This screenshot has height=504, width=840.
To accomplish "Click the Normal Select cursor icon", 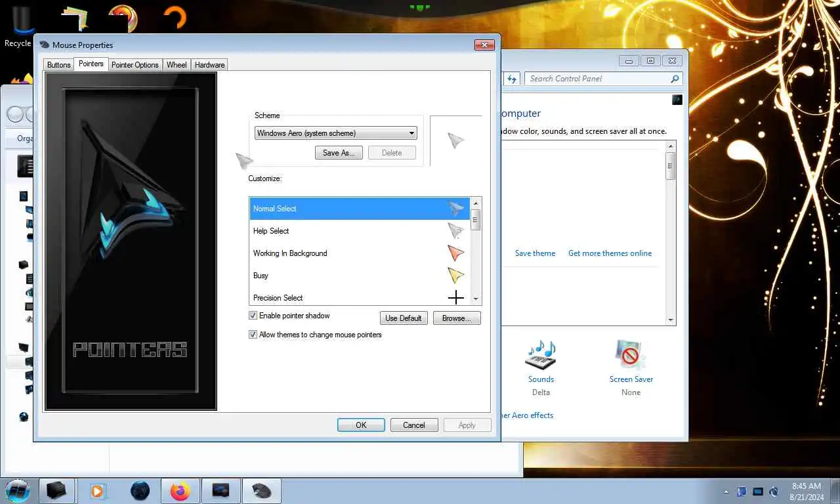I will [x=456, y=209].
